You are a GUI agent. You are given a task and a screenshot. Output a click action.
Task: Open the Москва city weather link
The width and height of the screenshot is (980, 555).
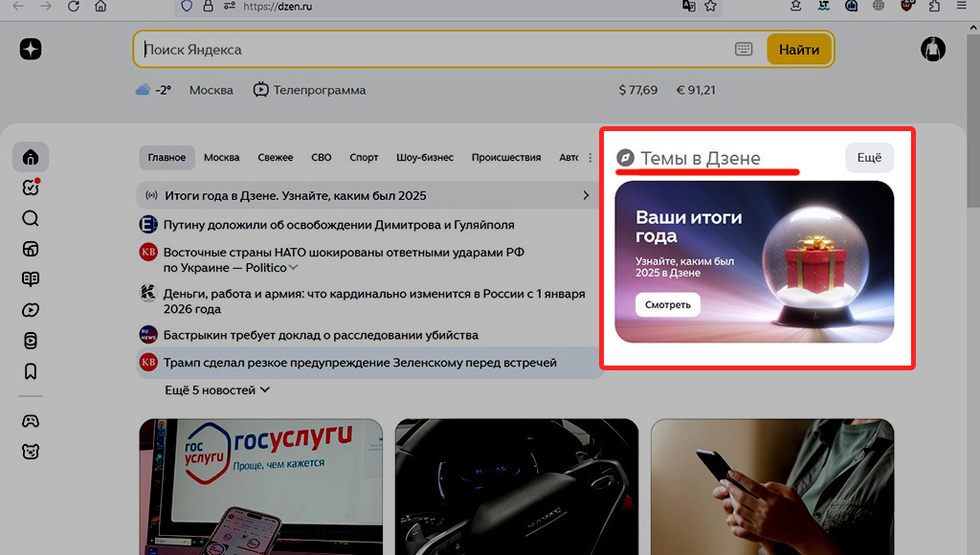pos(212,90)
